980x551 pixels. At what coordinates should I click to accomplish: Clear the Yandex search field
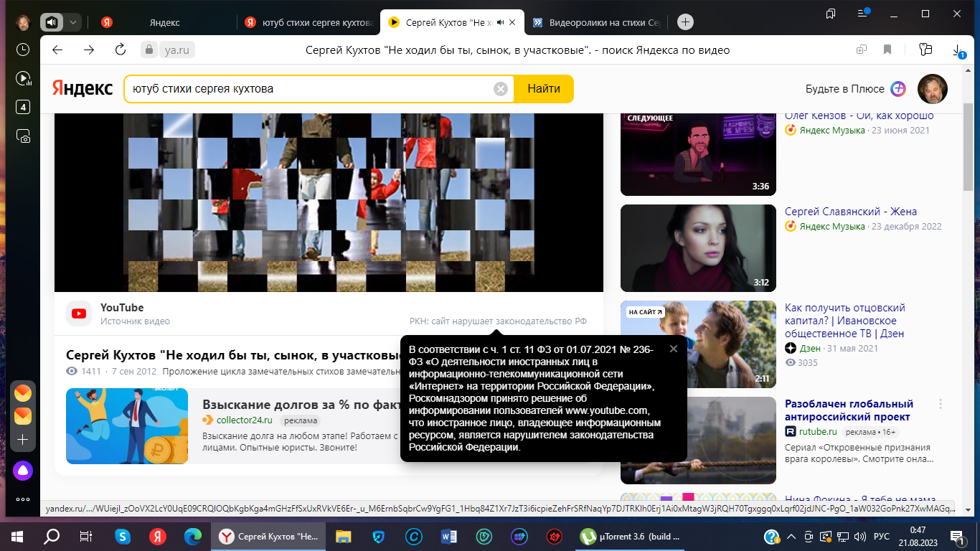click(501, 89)
